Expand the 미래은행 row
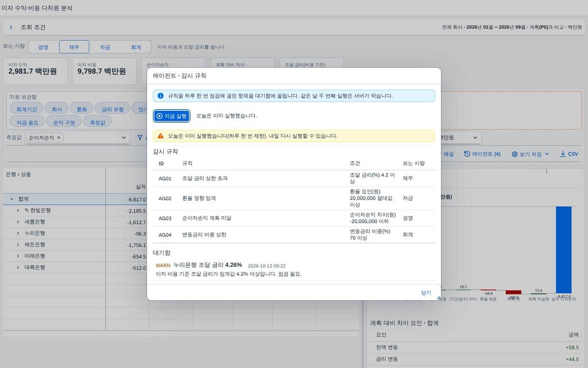 (x=18, y=256)
